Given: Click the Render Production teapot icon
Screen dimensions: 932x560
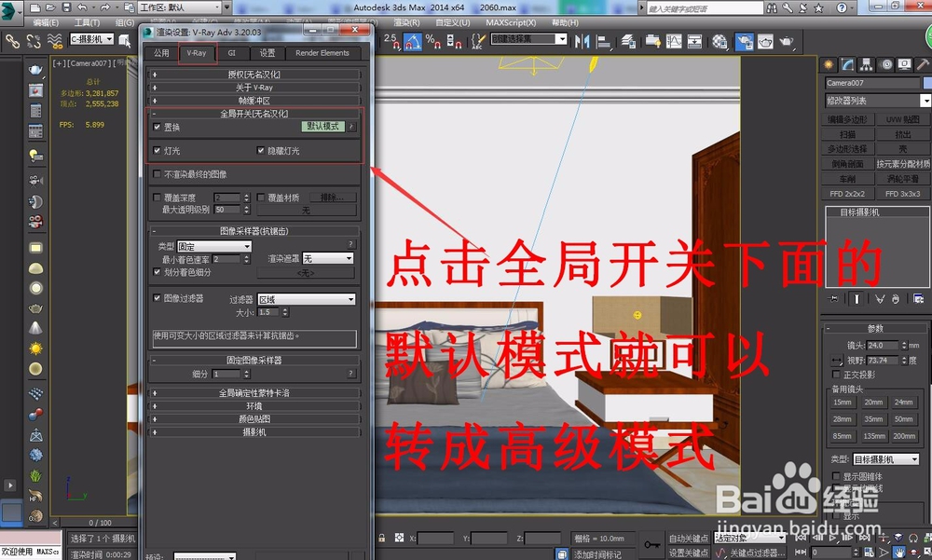Looking at the screenshot, I should 787,41.
